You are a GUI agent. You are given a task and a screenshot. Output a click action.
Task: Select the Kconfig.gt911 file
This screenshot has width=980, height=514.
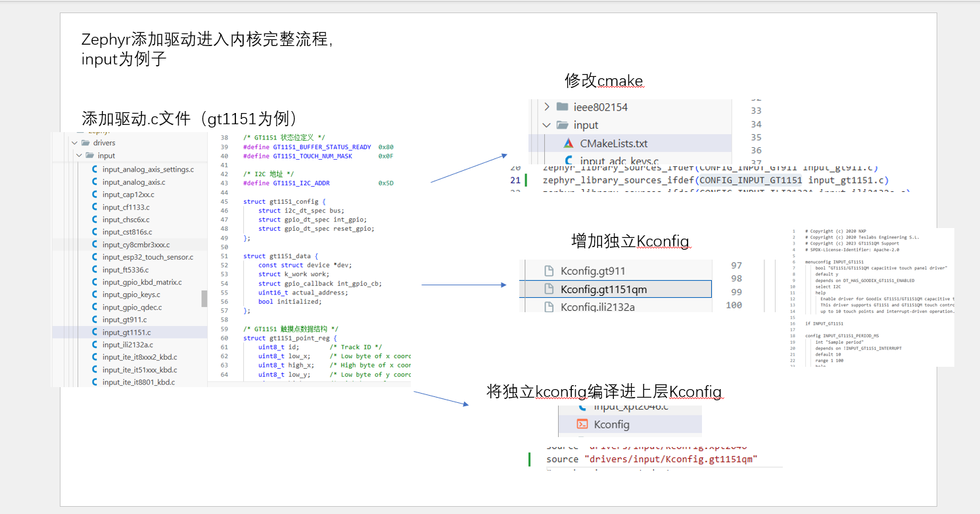point(593,271)
